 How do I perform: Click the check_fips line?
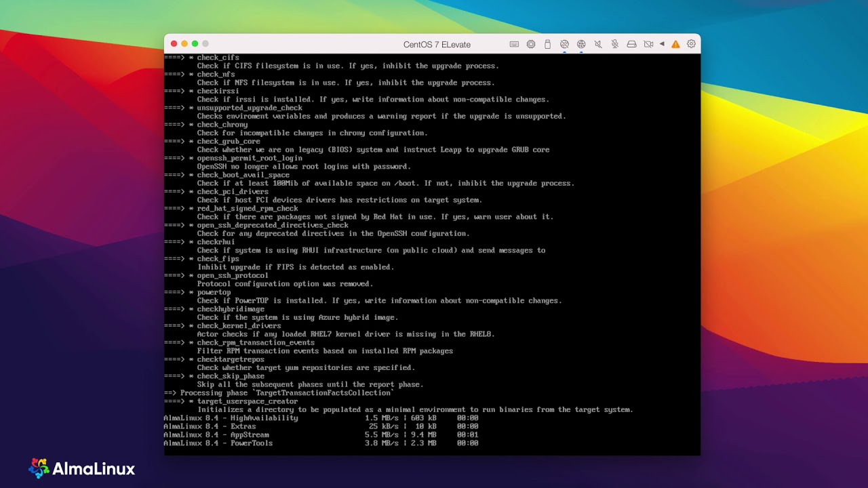[x=201, y=259]
